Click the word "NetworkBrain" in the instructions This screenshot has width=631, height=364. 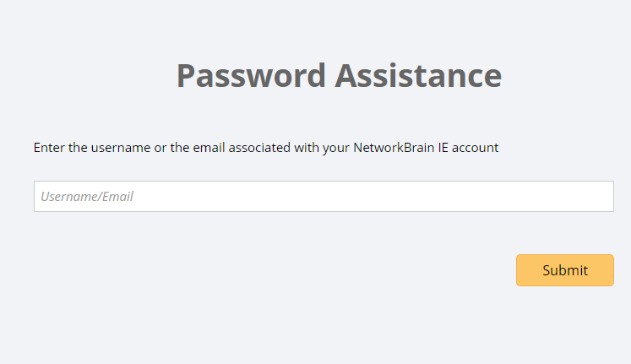tap(393, 148)
